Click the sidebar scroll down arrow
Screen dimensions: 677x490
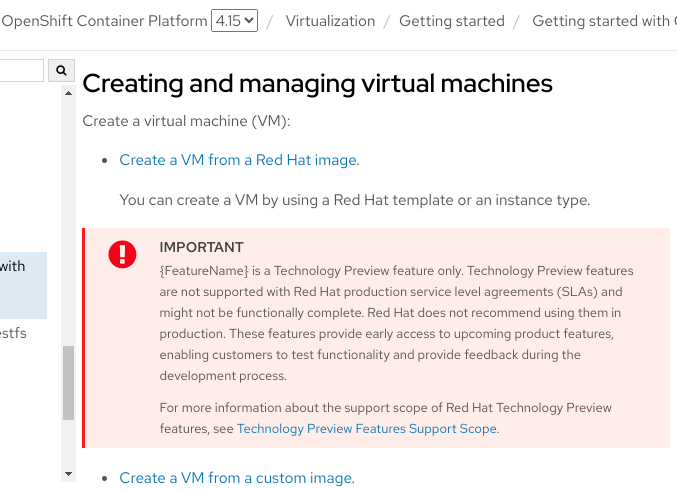coord(68,474)
